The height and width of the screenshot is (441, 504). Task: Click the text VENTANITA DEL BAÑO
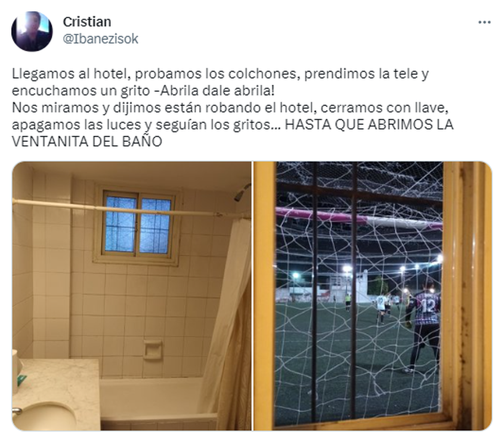click(x=87, y=141)
